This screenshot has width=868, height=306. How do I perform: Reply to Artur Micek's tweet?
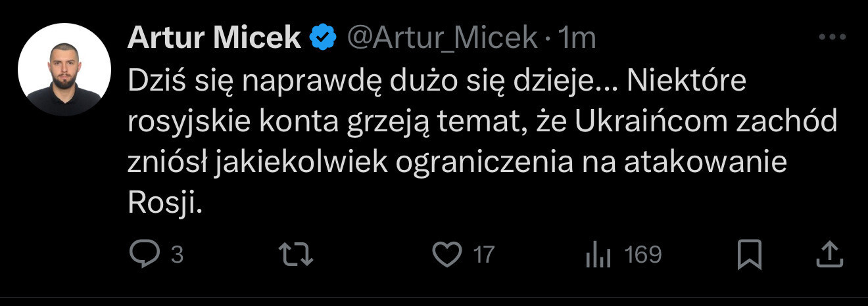click(141, 254)
